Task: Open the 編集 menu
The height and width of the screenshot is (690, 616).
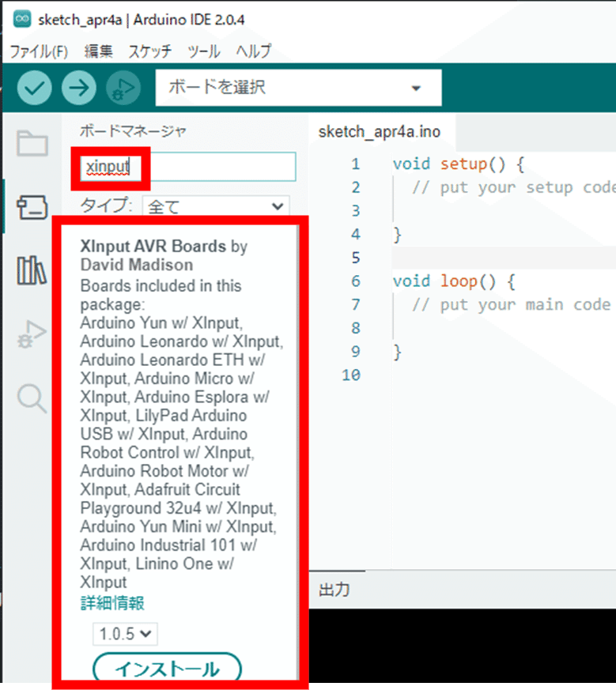Action: 98,51
